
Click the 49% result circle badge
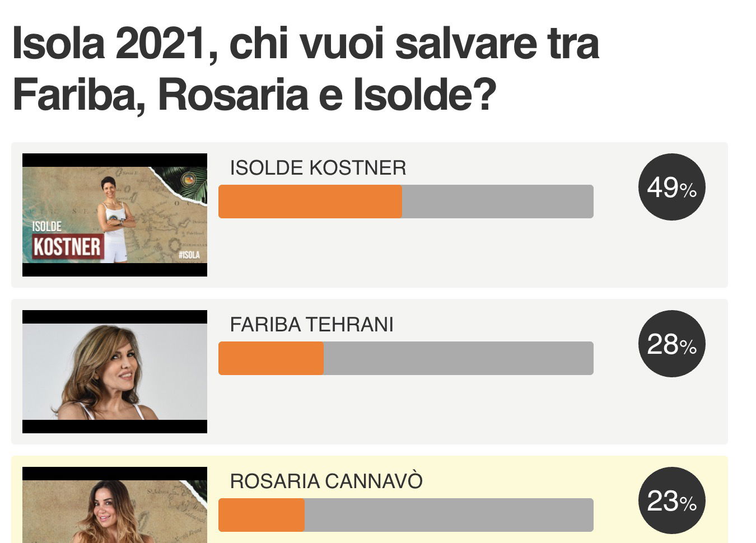coord(672,187)
